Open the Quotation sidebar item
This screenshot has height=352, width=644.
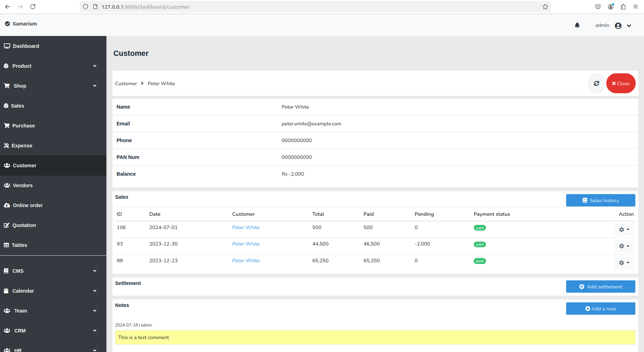pos(53,225)
